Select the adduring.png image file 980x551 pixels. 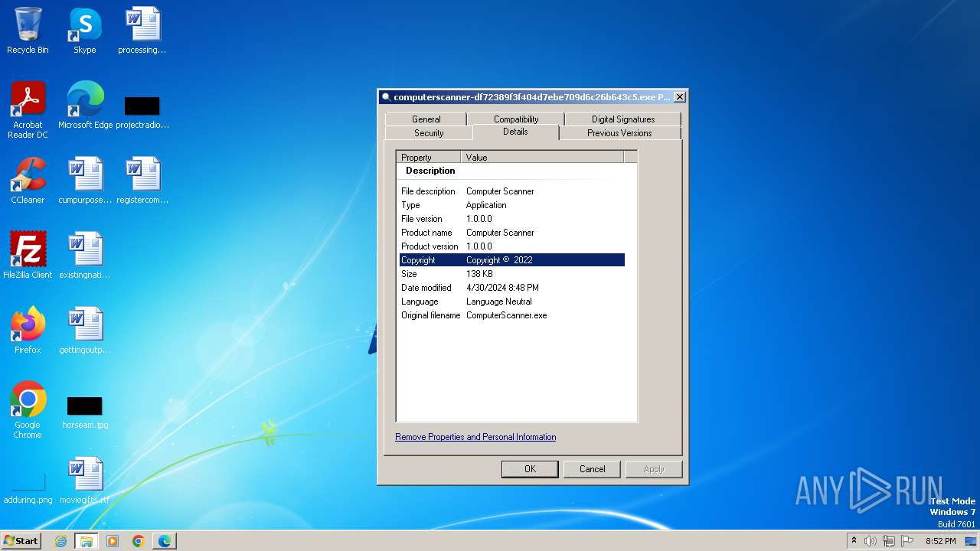[x=28, y=488]
